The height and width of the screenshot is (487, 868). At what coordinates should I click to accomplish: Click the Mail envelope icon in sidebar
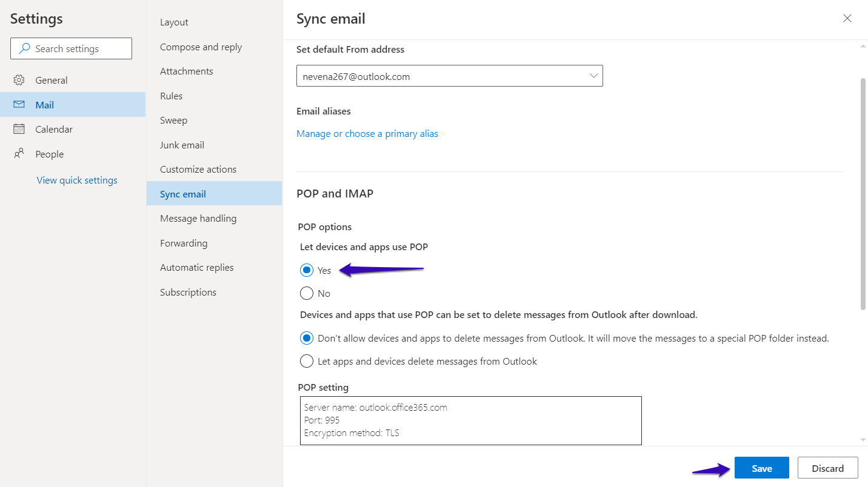[19, 104]
